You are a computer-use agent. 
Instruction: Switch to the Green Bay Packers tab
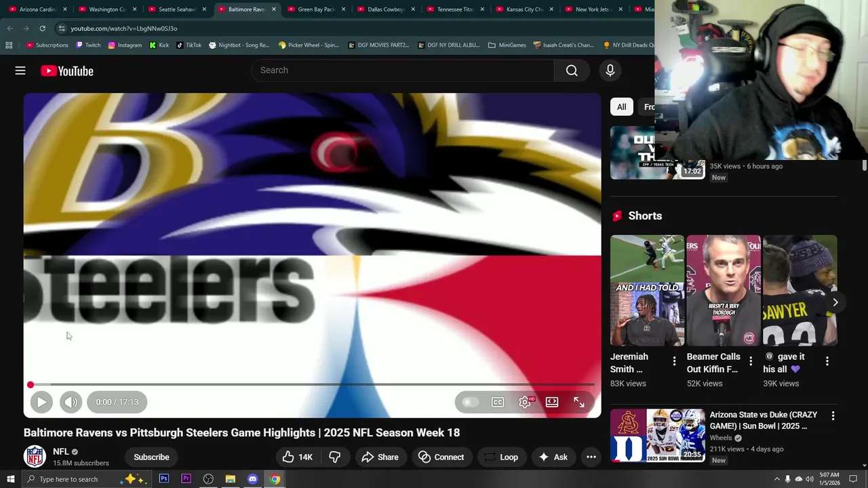click(315, 9)
